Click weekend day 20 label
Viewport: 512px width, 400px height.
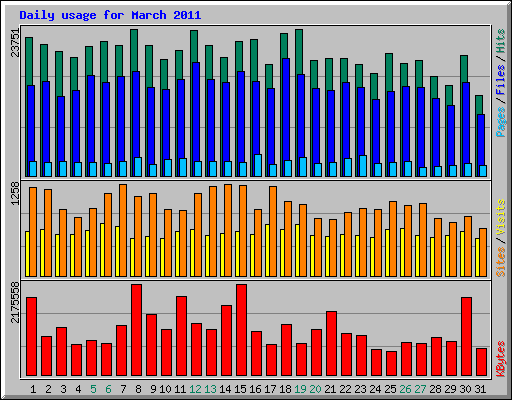[315, 389]
